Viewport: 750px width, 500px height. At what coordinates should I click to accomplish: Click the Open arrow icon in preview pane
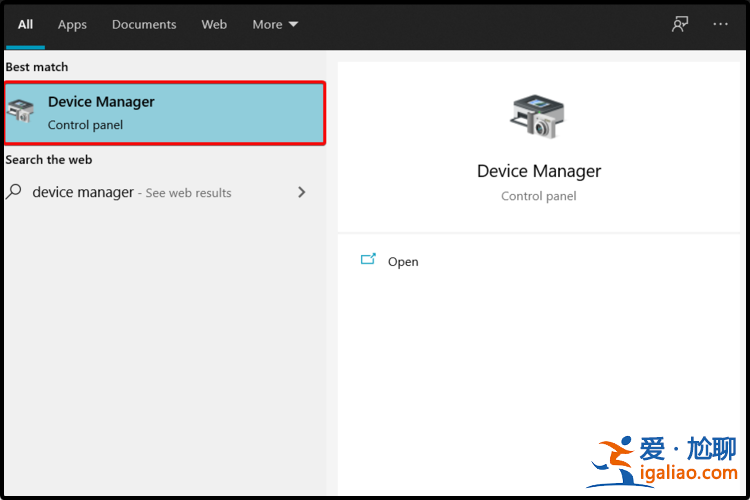(x=368, y=260)
